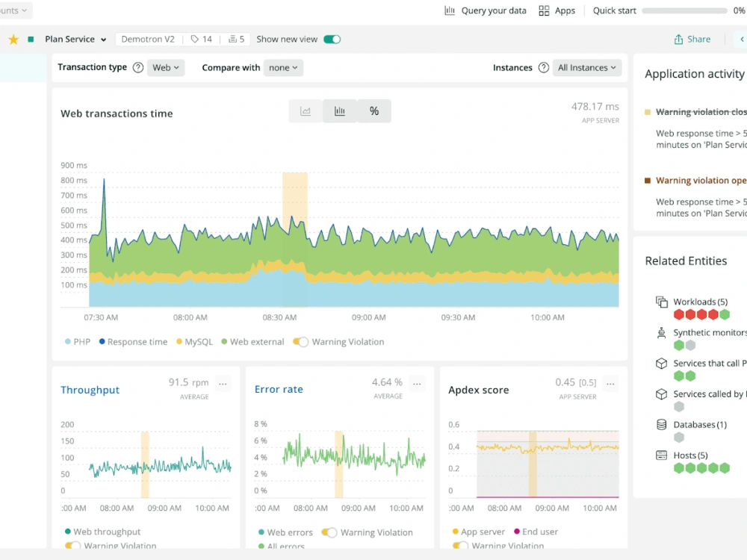747x560 pixels.
Task: Toggle PHP series in legend
Action: pos(77,342)
